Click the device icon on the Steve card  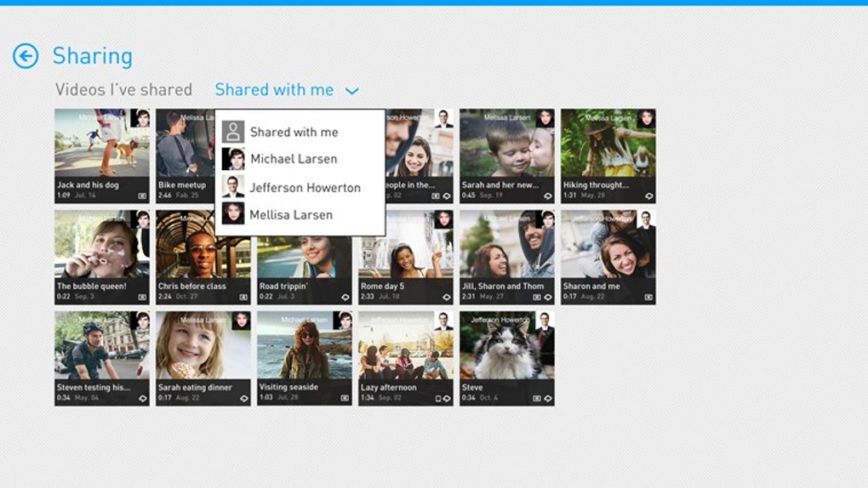[537, 399]
